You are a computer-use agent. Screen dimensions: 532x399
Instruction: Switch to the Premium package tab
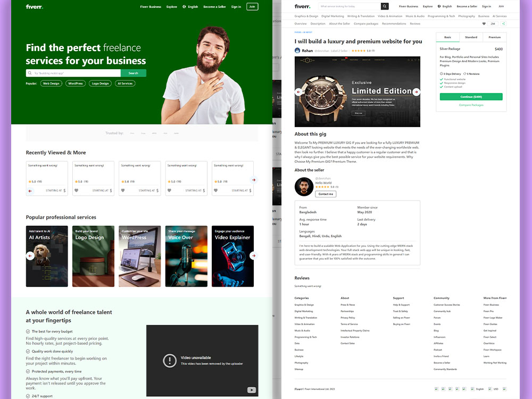pyautogui.click(x=494, y=37)
